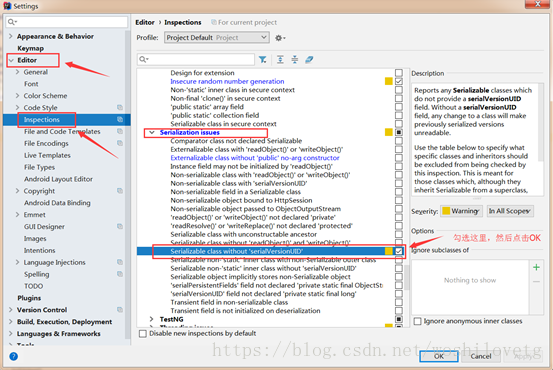This screenshot has width=553, height=370.
Task: Select Inspections in Editor tree
Action: (x=42, y=120)
